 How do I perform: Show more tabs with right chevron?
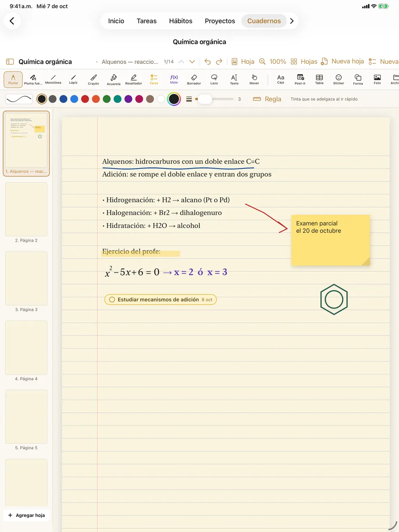coord(292,21)
